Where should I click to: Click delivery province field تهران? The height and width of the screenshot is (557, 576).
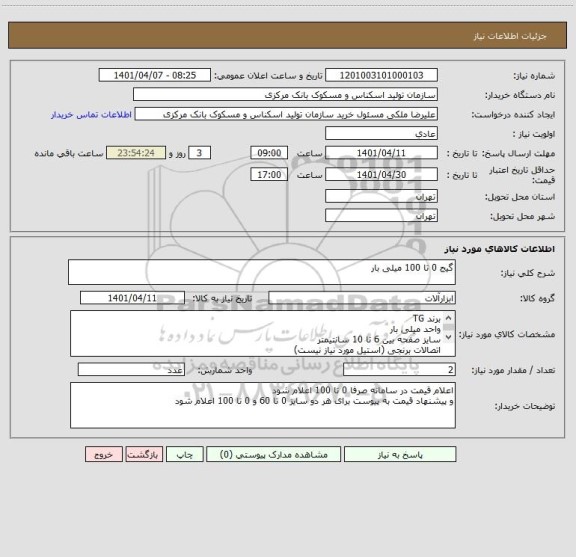(x=381, y=196)
